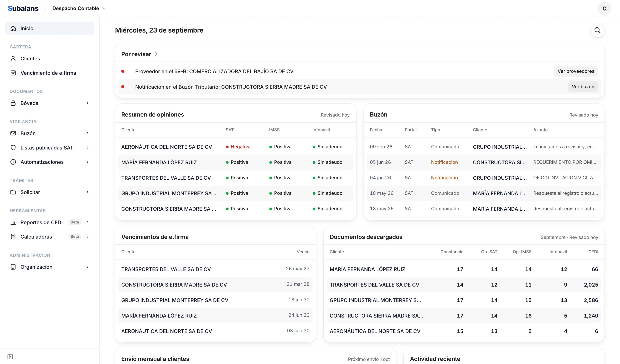This screenshot has width=620, height=364.
Task: Expand the Automatizaciones chevron
Action: pyautogui.click(x=88, y=162)
